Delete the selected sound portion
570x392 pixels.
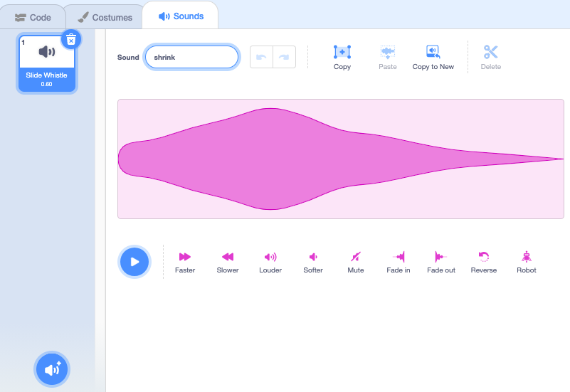pos(491,58)
